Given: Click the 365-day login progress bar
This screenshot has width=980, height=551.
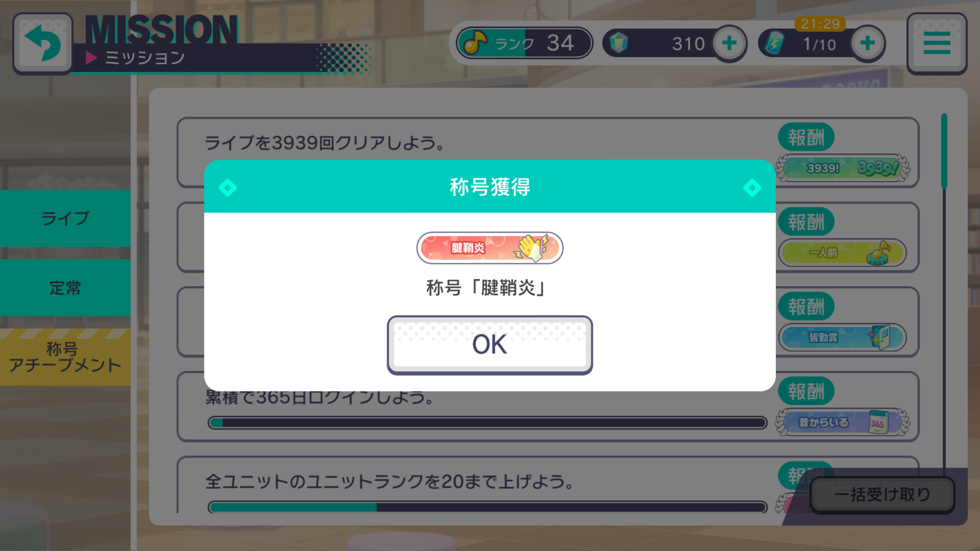Looking at the screenshot, I should pyautogui.click(x=487, y=422).
